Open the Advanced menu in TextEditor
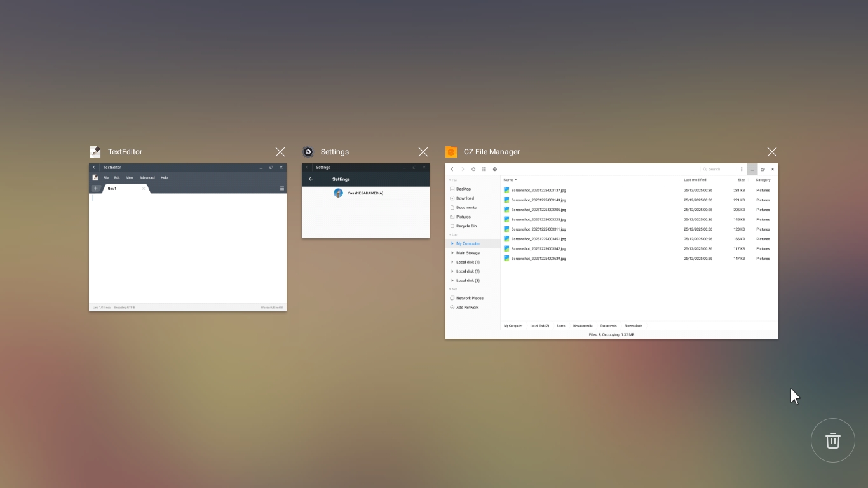The width and height of the screenshot is (868, 488). pyautogui.click(x=147, y=178)
